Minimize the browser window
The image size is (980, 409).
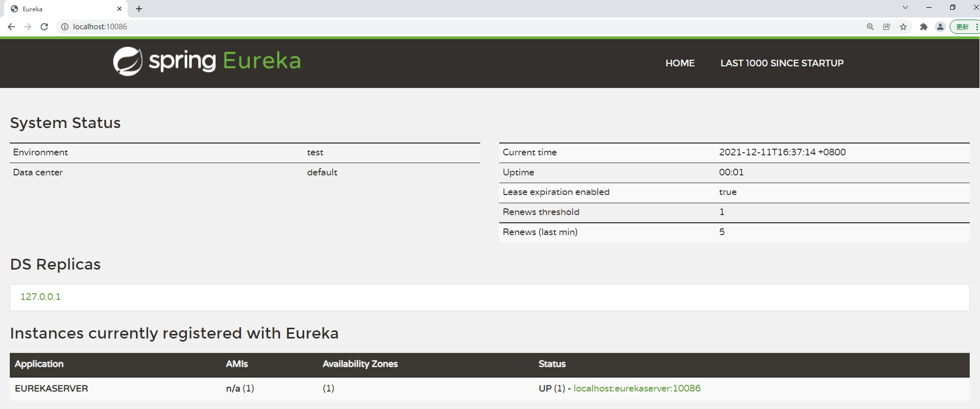coord(929,7)
